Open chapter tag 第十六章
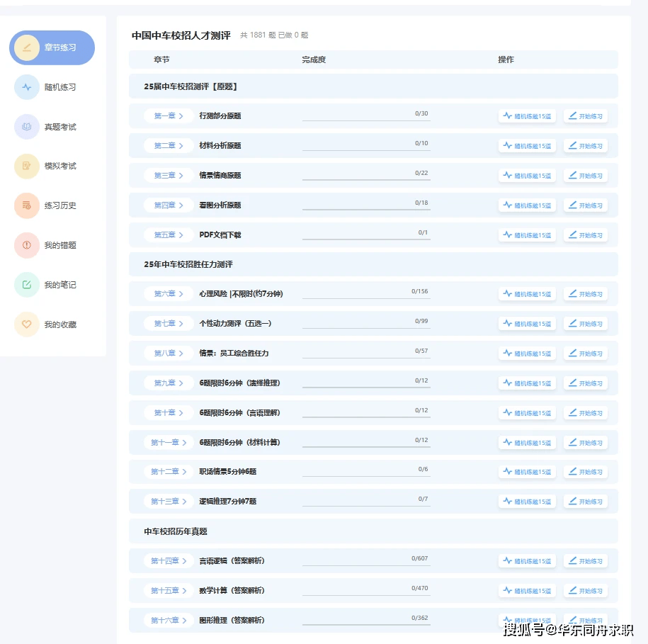 (x=169, y=621)
